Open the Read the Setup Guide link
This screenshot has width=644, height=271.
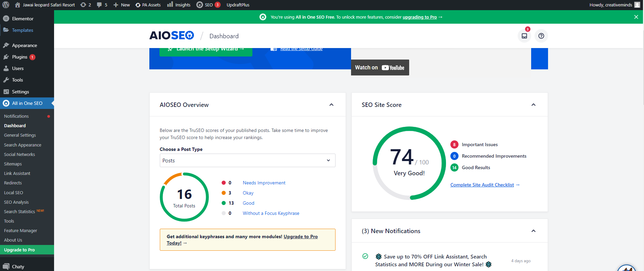coord(301,49)
